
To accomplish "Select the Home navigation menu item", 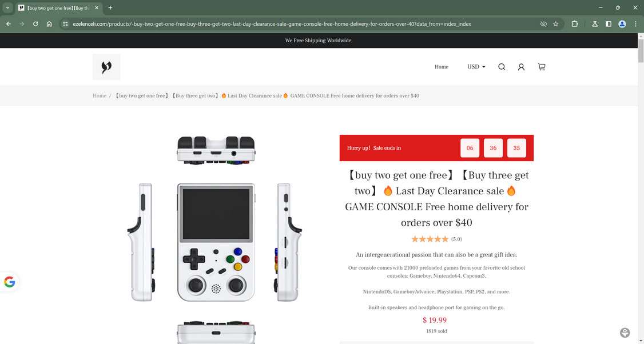I will coord(442,67).
